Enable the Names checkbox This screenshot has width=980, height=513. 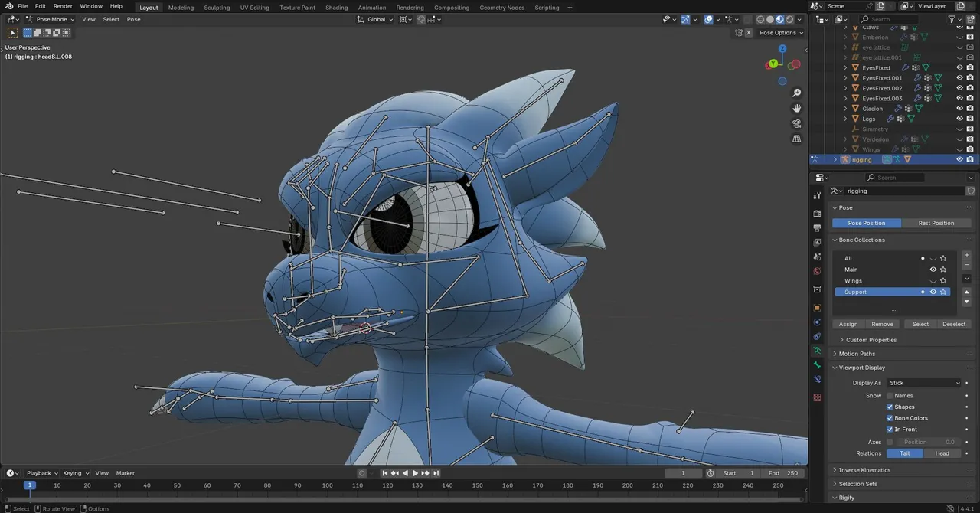pos(890,396)
